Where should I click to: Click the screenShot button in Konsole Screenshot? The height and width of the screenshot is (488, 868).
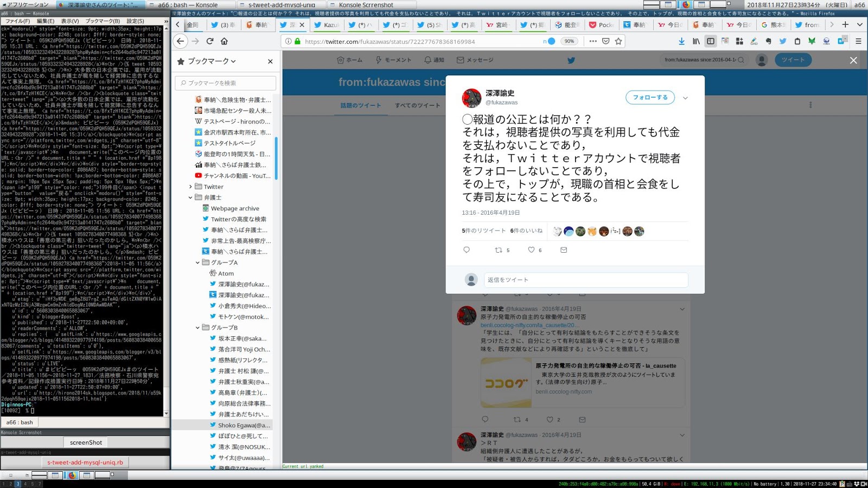(86, 442)
